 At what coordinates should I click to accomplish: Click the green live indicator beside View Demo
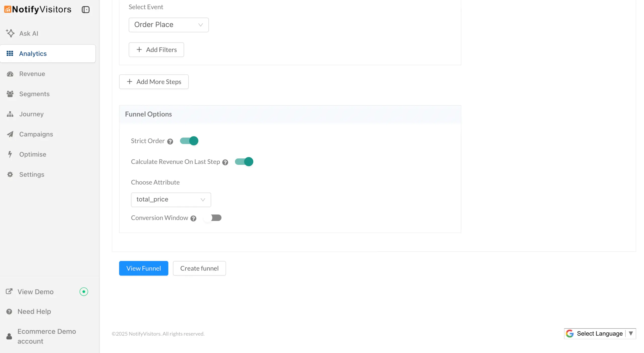[84, 292]
